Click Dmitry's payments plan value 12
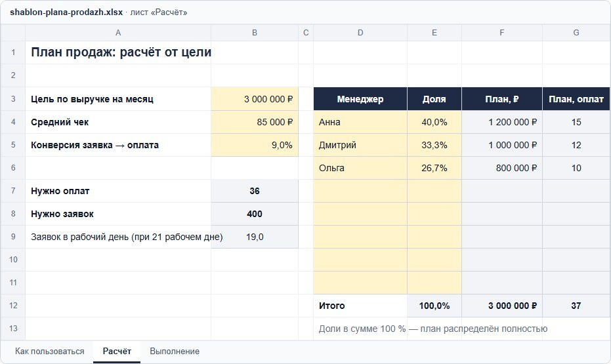Screen dimensions: 611x364 (576, 145)
